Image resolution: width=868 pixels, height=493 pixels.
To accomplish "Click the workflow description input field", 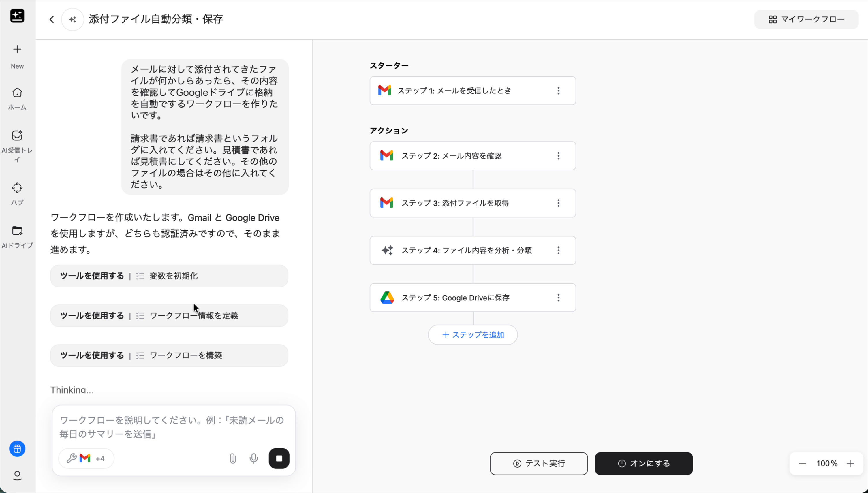I will pyautogui.click(x=173, y=427).
